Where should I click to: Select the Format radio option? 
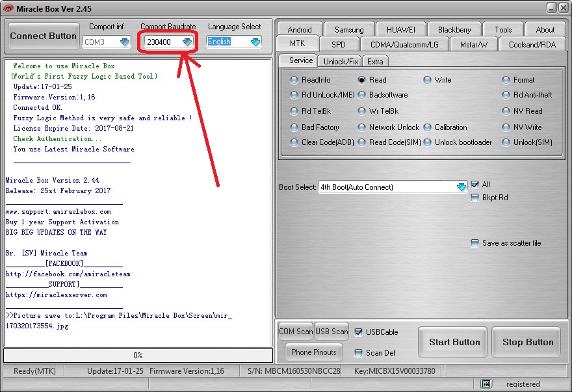click(519, 80)
